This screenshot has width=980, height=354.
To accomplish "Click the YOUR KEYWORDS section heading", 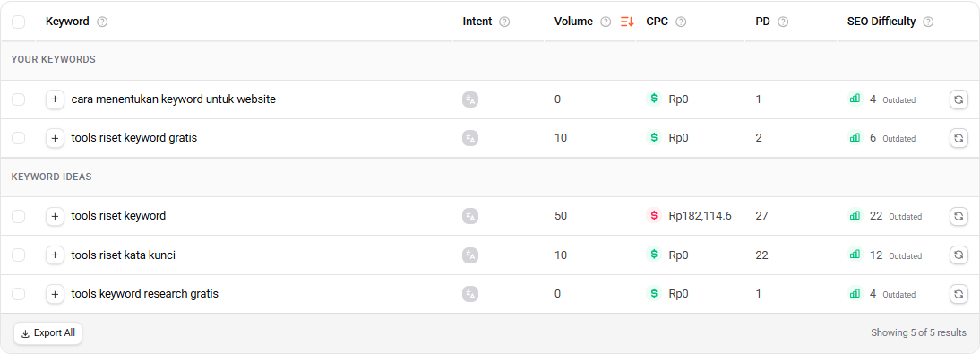I will [x=53, y=59].
